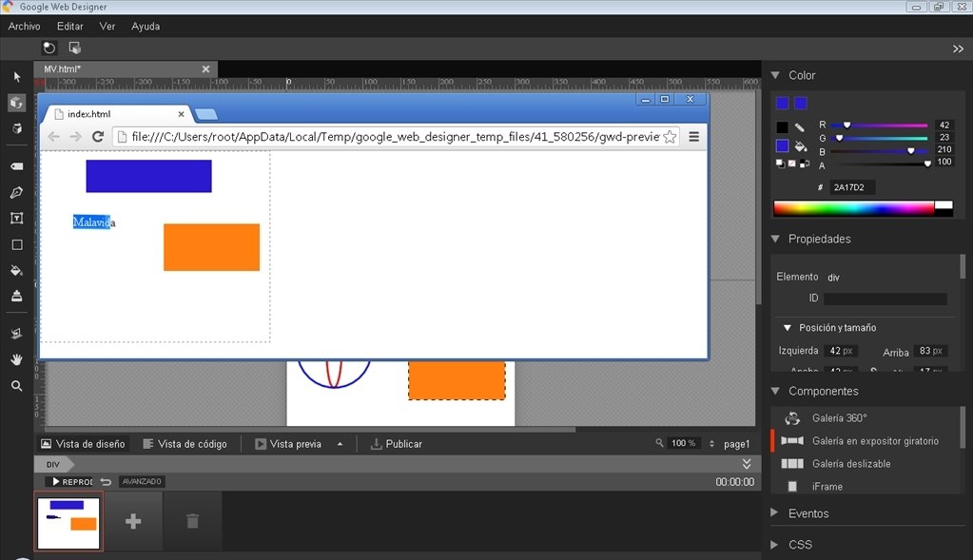Click the 3D object rotate tool
The height and width of the screenshot is (560, 973).
[17, 103]
